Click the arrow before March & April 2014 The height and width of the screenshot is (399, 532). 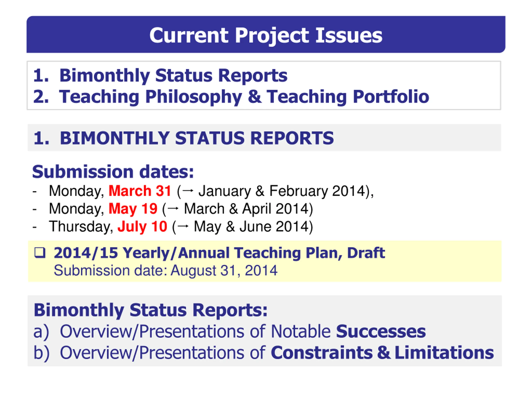coord(173,209)
